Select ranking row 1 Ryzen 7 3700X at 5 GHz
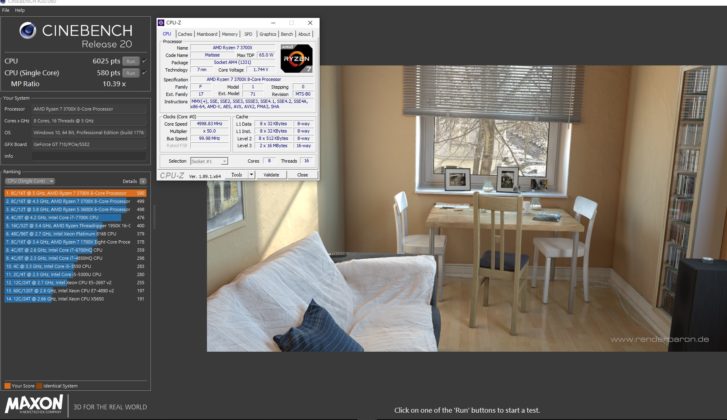 (75, 193)
